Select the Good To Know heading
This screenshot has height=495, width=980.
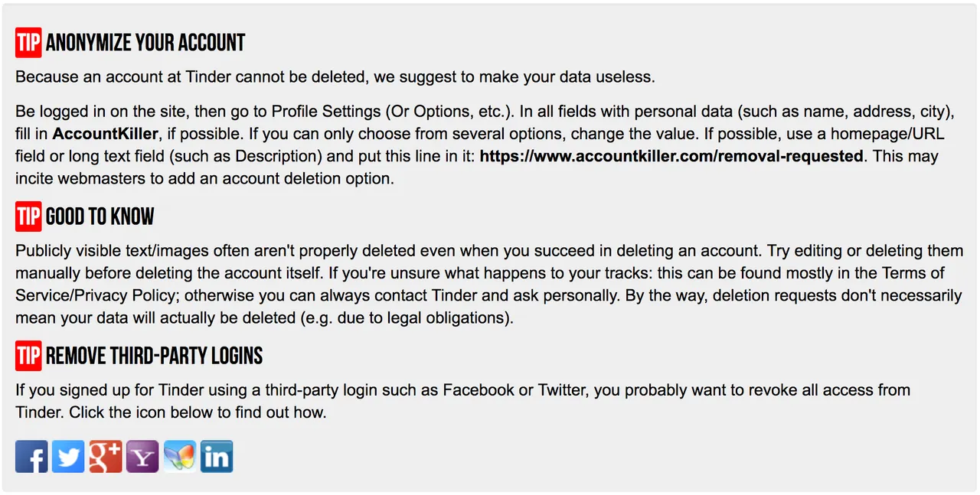pos(100,217)
